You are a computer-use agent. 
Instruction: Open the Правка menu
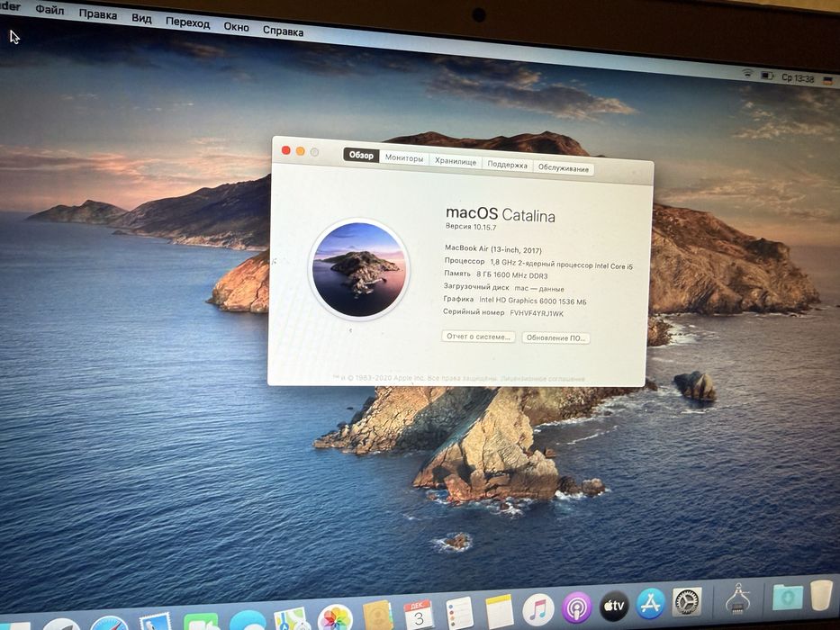pos(98,13)
